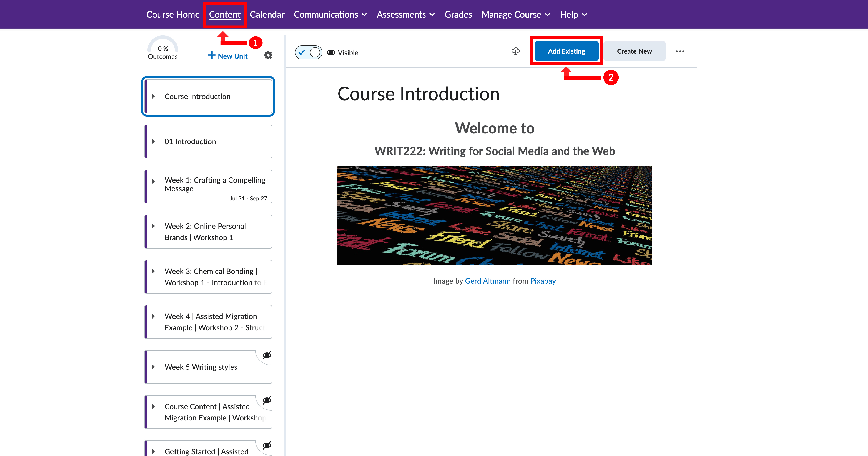The image size is (868, 456).
Task: Open the Pixabay link below the image
Action: coord(543,281)
